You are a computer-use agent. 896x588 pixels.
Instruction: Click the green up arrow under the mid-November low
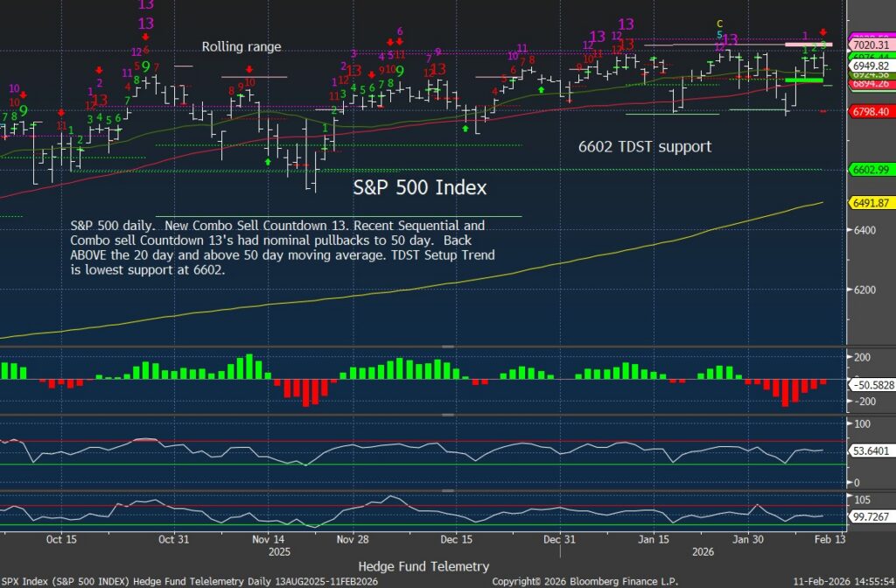tap(267, 161)
